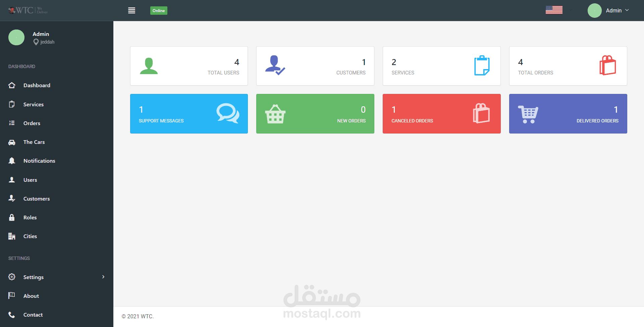
Task: Click the Notifications bell icon
Action: [12, 161]
